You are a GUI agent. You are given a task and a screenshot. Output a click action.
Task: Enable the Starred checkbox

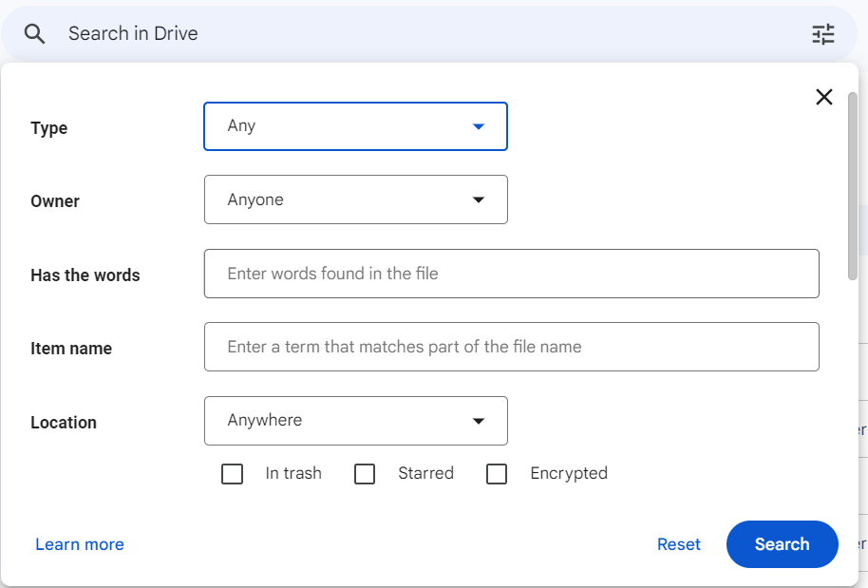pos(365,474)
